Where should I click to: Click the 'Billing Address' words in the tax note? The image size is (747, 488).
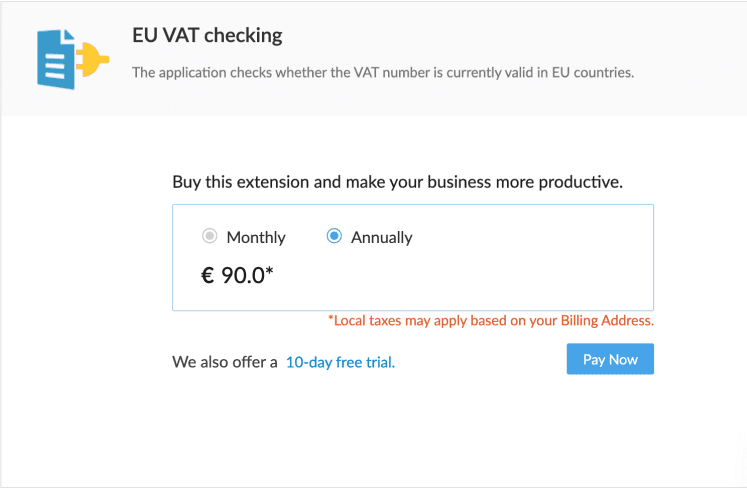[607, 321]
